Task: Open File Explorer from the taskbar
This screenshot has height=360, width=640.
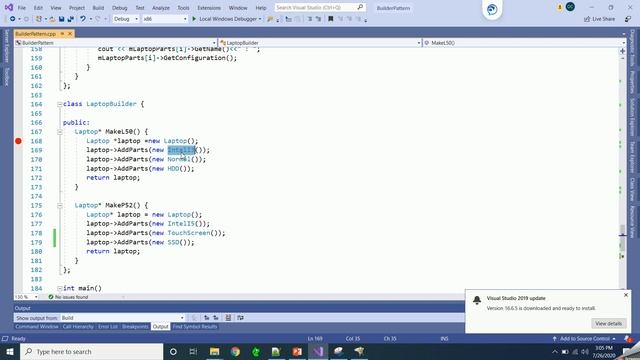Action: (215, 351)
